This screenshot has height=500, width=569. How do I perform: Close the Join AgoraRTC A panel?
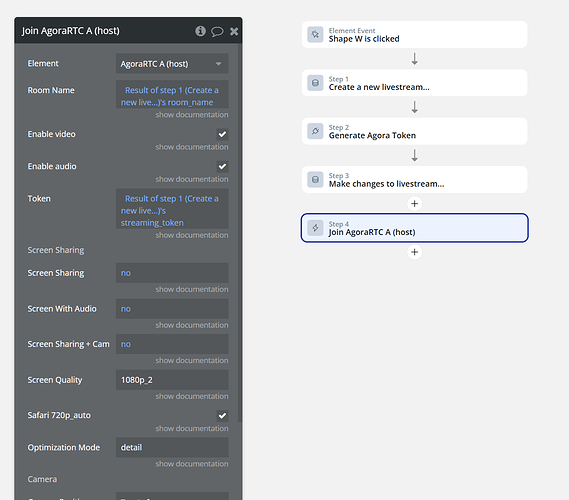point(234,31)
